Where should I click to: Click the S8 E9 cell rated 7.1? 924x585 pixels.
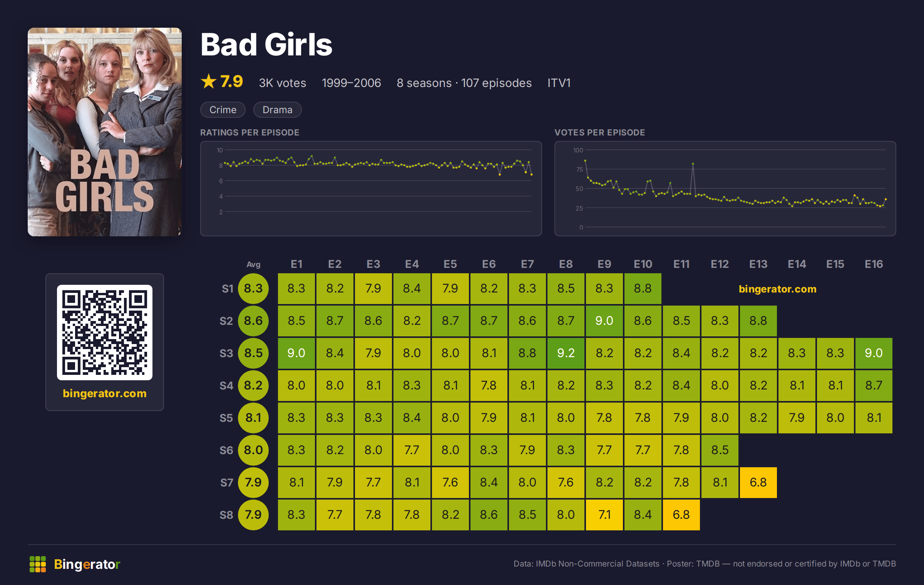604,515
